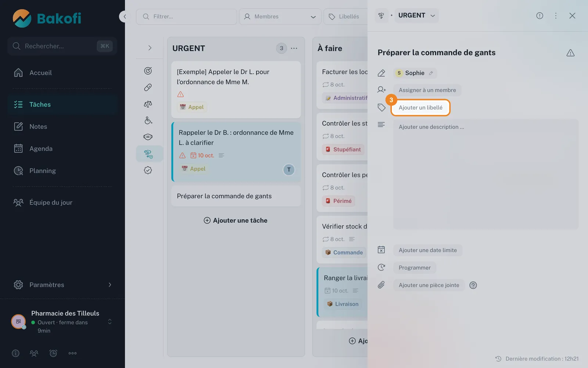Open the alarm clock icon in bottom bar
Screen dimensions: 588x368
[53, 353]
